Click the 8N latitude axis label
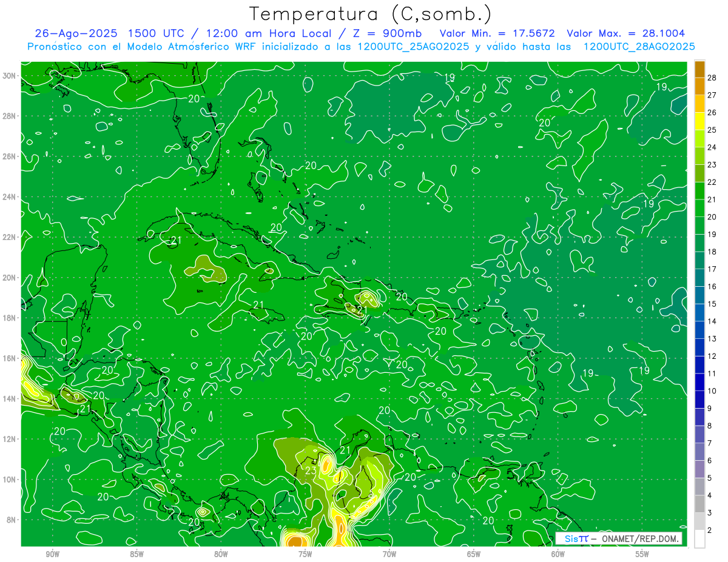This screenshot has height=562, width=728. coord(11,520)
